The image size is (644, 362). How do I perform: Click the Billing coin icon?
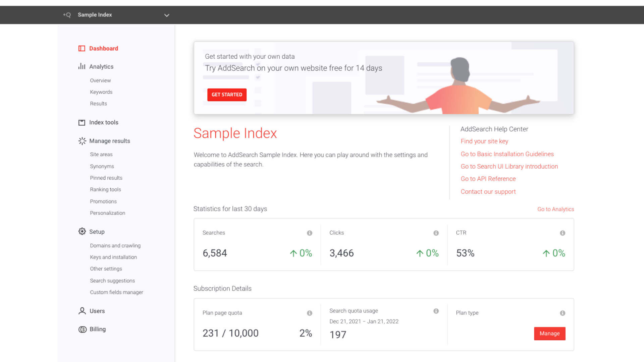tap(83, 329)
